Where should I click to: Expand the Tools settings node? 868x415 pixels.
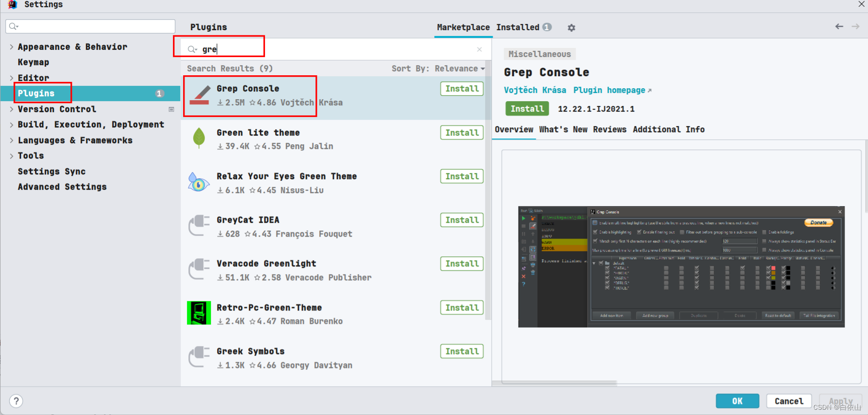point(12,156)
